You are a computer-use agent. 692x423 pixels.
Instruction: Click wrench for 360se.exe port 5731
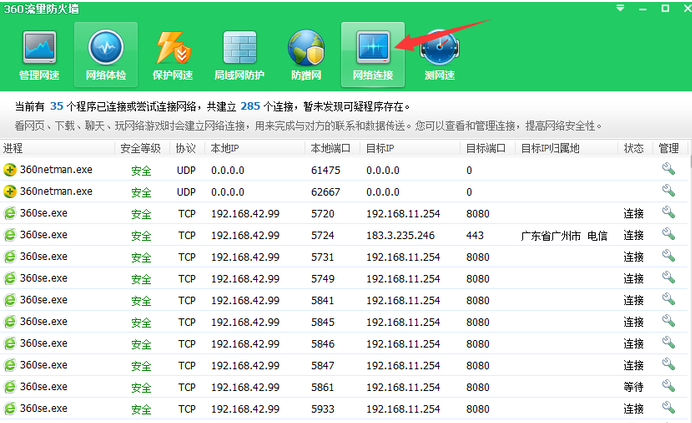[668, 255]
